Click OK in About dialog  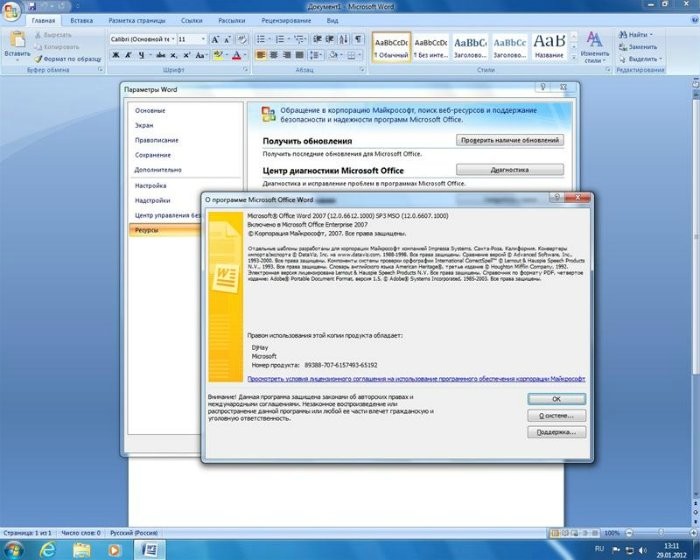(x=557, y=399)
